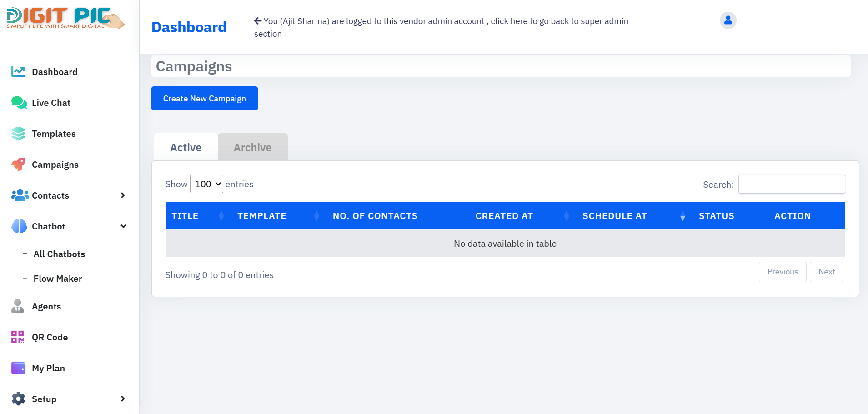Select the Active campaigns tab
This screenshot has width=868, height=414.
[186, 148]
